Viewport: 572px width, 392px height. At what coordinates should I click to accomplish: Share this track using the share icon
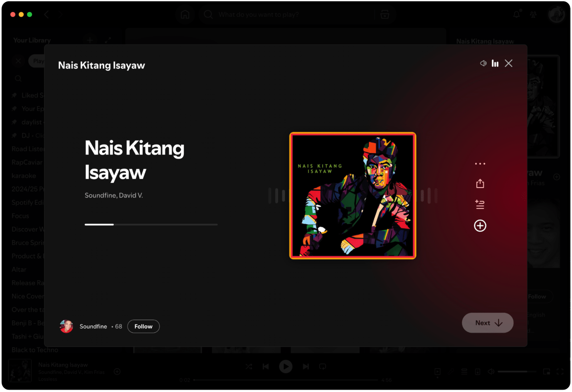click(480, 184)
